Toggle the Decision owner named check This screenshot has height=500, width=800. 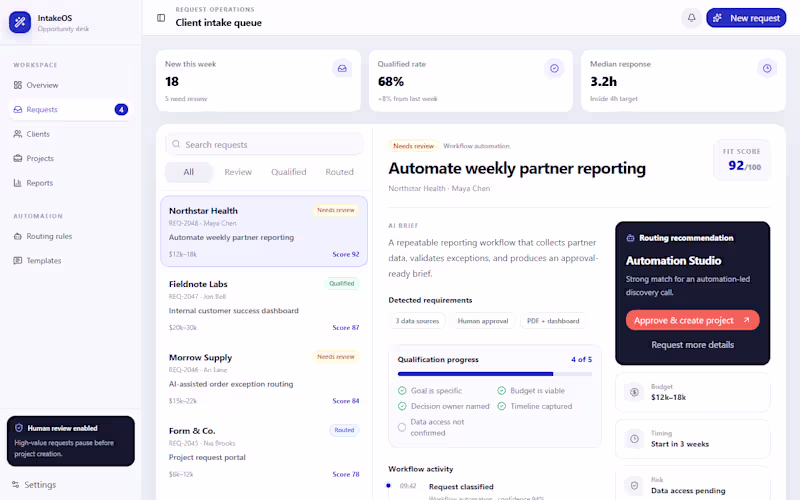tap(402, 407)
